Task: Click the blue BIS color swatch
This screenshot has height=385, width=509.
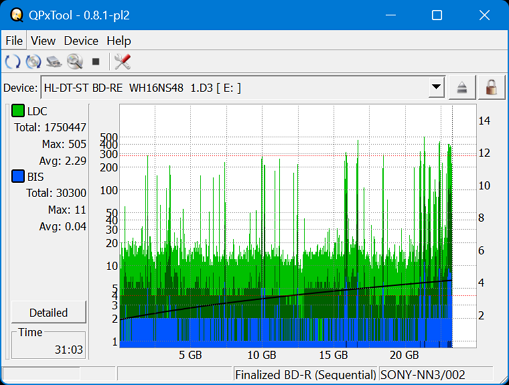Action: [x=18, y=176]
